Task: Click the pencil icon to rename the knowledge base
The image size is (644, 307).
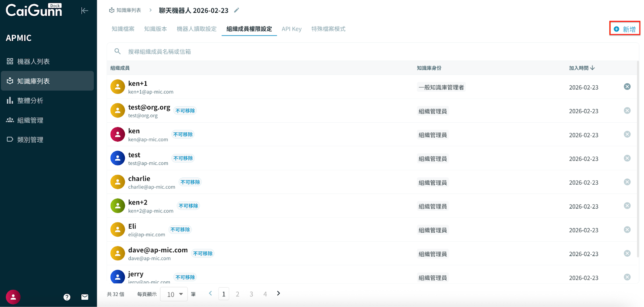Action: pyautogui.click(x=237, y=10)
